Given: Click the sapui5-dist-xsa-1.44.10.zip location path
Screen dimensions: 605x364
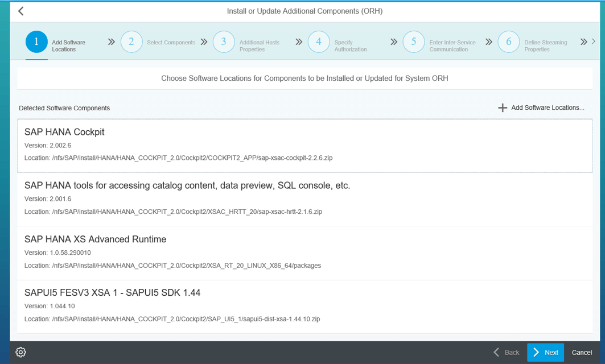Looking at the screenshot, I should 172,319.
